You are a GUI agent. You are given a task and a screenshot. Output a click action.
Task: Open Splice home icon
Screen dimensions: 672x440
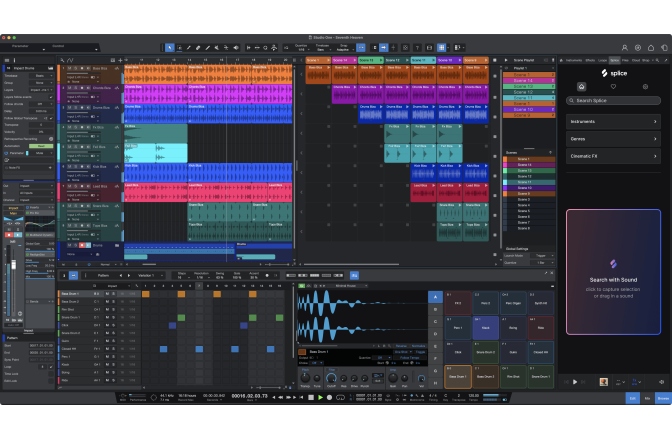[582, 87]
